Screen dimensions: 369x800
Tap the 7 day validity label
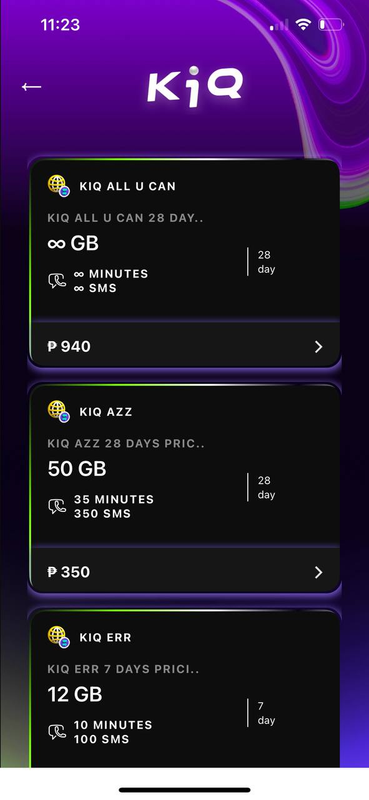[266, 713]
